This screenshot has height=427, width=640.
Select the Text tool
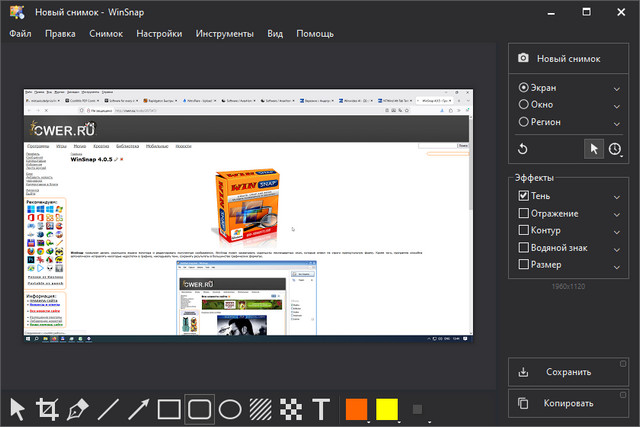[x=321, y=409]
